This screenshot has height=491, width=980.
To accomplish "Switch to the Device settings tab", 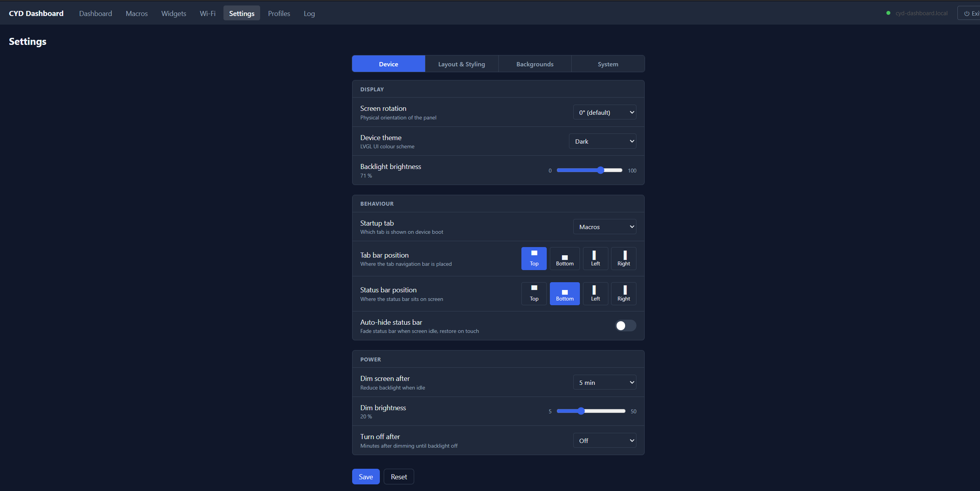I will [388, 64].
